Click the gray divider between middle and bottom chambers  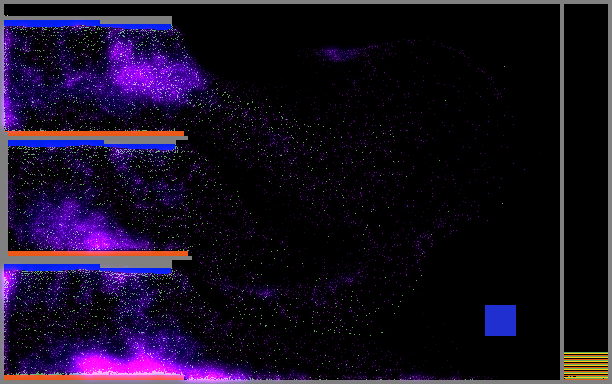[x=98, y=258]
